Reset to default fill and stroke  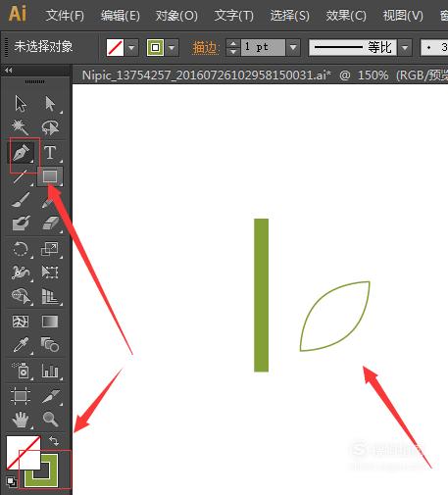pyautogui.click(x=12, y=482)
